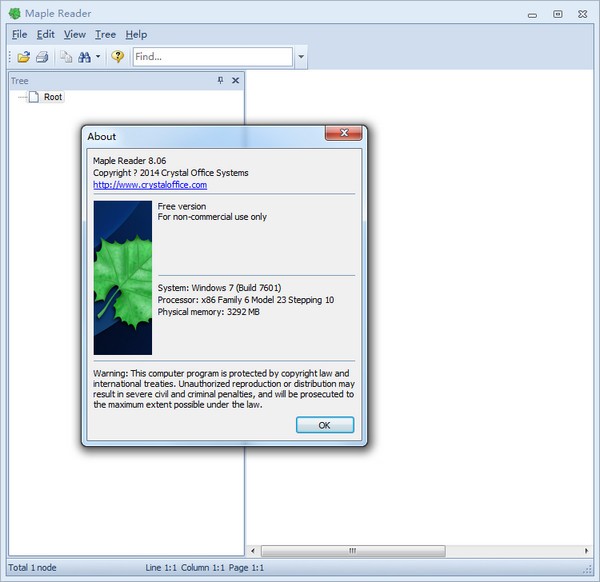Click 'Physical memory: 3292 MB' text

point(209,312)
